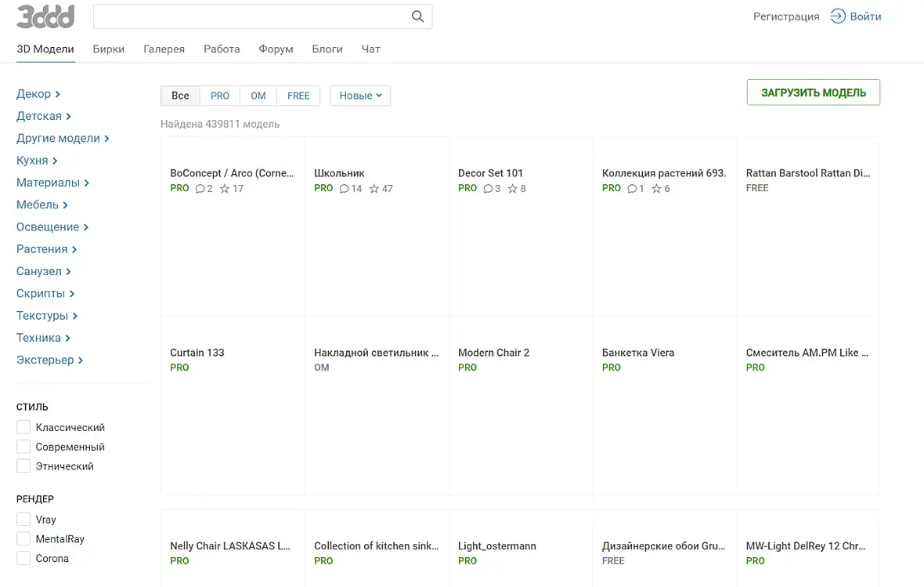
Task: Open the Блоги tab
Action: (327, 49)
